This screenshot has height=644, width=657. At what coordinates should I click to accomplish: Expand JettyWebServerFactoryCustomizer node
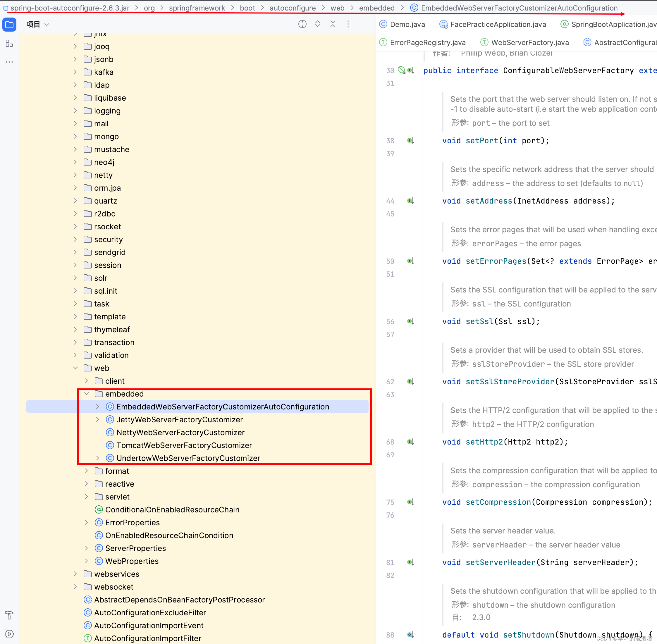[98, 419]
